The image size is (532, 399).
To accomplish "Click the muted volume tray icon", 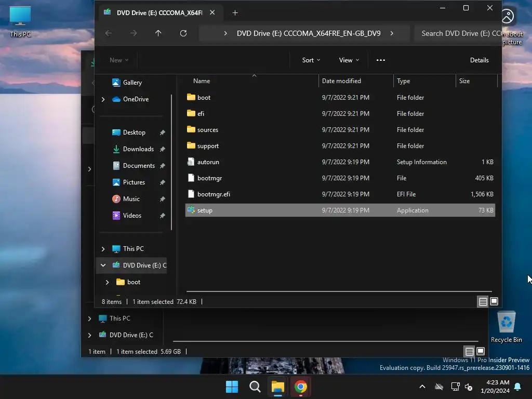I will [x=469, y=387].
